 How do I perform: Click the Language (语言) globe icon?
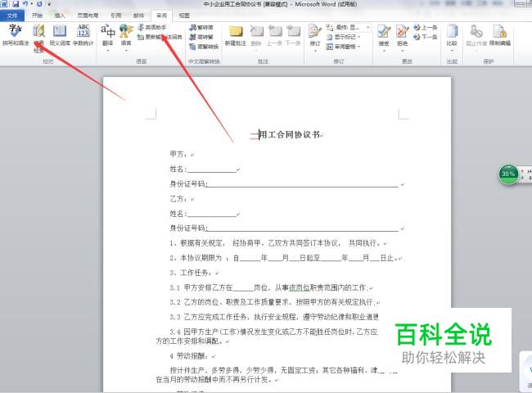pos(126,31)
